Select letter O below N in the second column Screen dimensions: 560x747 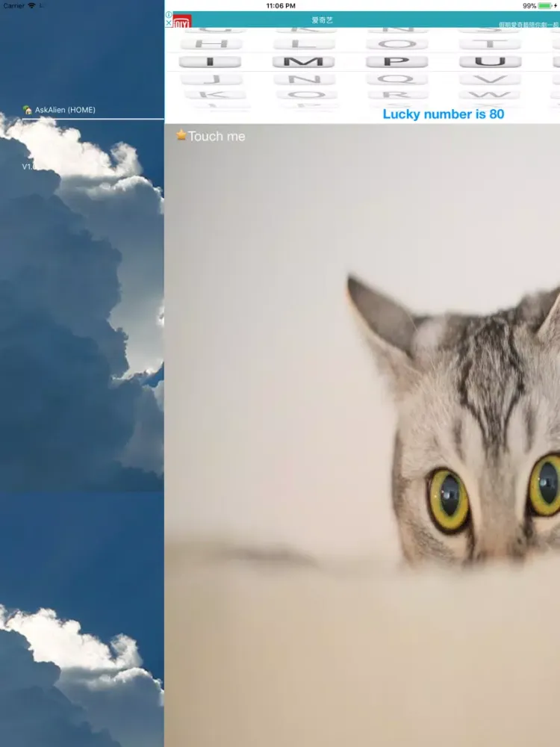click(307, 95)
